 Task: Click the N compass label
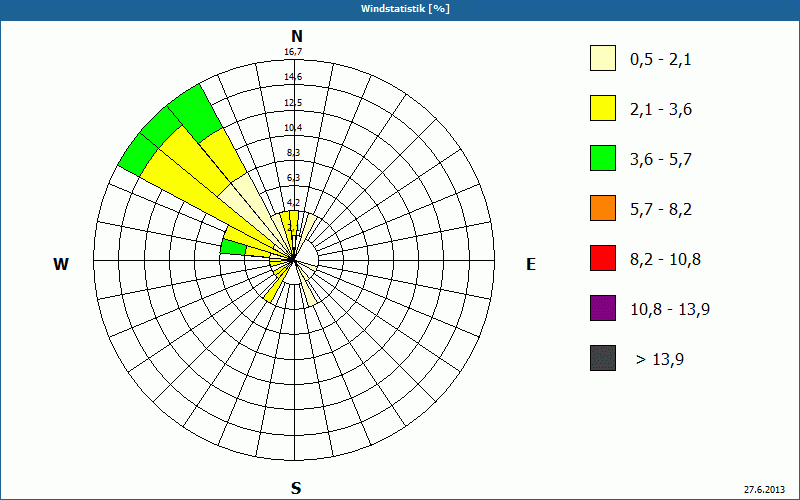click(x=296, y=36)
